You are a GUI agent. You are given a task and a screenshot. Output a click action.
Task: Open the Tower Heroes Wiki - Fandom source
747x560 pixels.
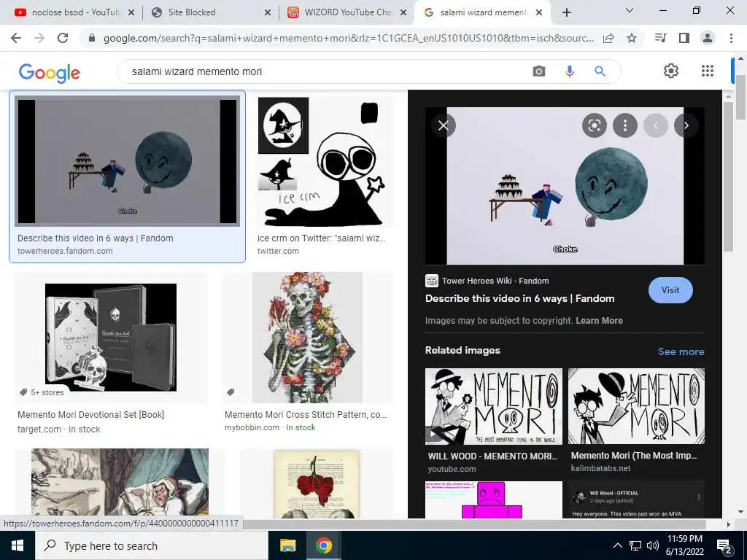tap(495, 281)
